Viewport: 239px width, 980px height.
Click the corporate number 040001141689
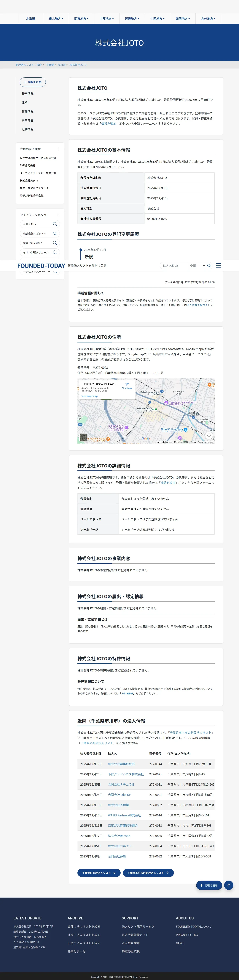coord(157,219)
